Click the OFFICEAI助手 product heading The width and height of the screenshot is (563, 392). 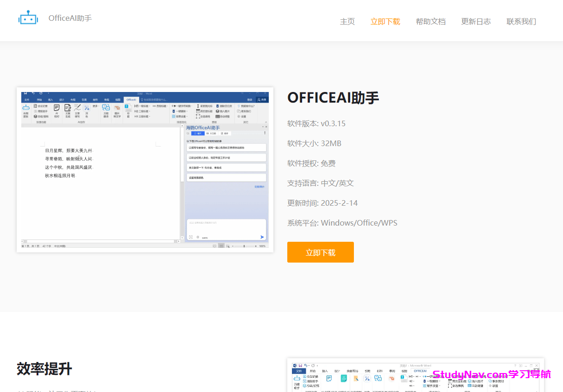click(333, 98)
